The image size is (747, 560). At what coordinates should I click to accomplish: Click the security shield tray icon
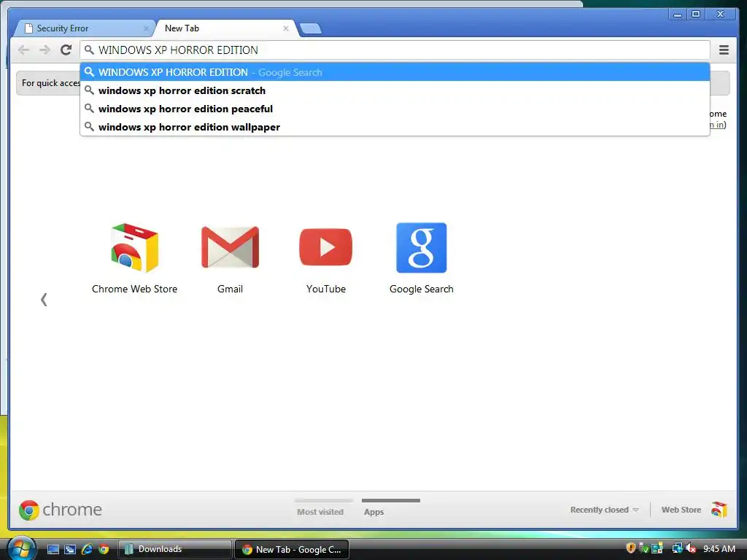pyautogui.click(x=631, y=548)
